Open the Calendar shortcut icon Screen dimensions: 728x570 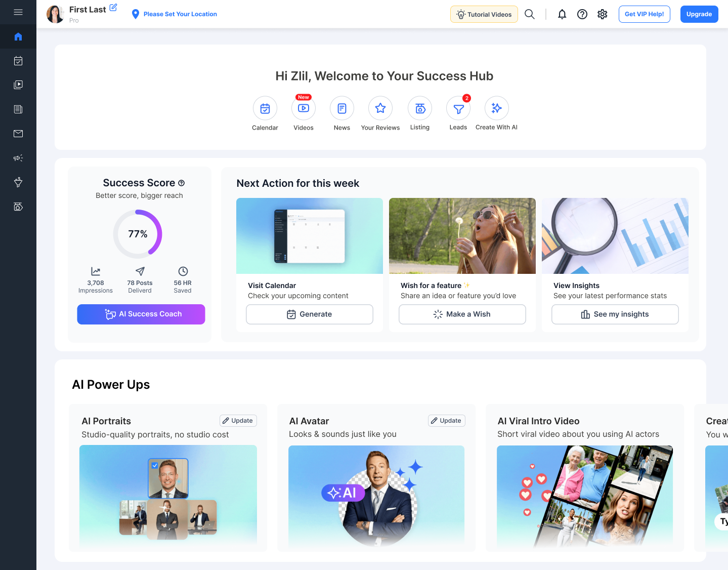pyautogui.click(x=265, y=108)
